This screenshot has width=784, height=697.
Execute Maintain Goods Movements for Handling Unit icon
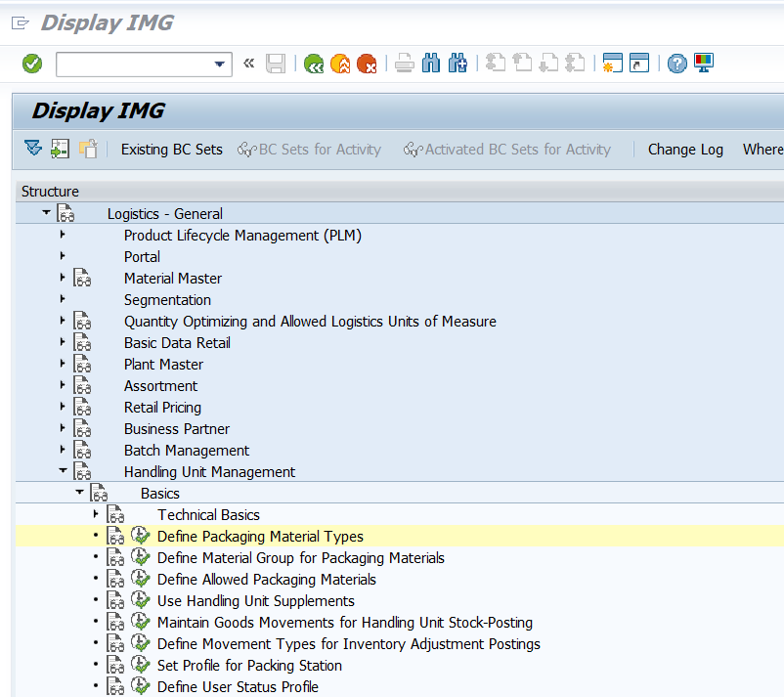[x=141, y=622]
